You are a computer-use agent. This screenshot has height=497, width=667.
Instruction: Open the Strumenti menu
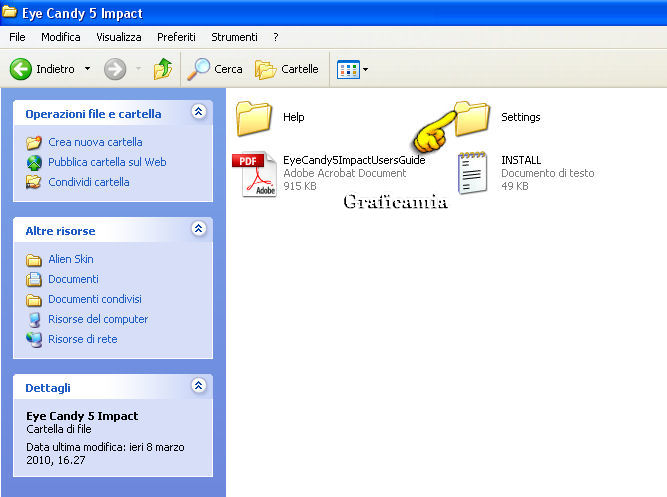click(x=234, y=37)
